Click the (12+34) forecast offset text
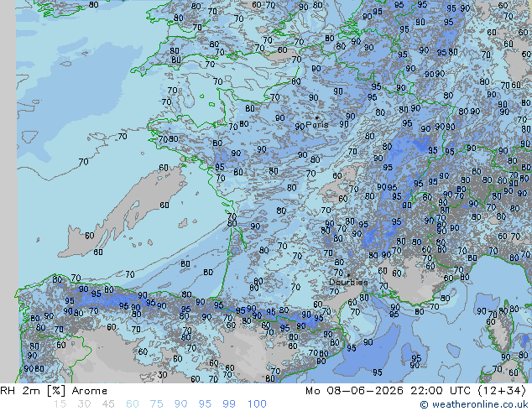532x411 pixels. click(x=502, y=391)
